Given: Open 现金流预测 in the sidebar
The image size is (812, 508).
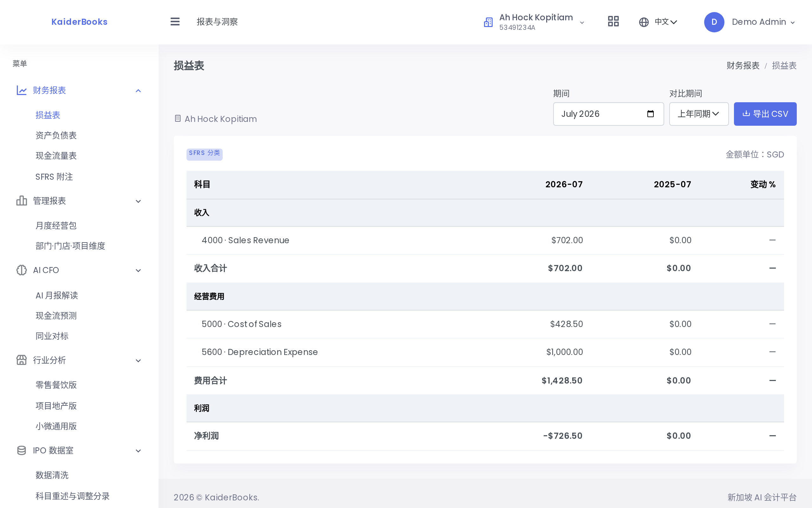Looking at the screenshot, I should pos(56,316).
